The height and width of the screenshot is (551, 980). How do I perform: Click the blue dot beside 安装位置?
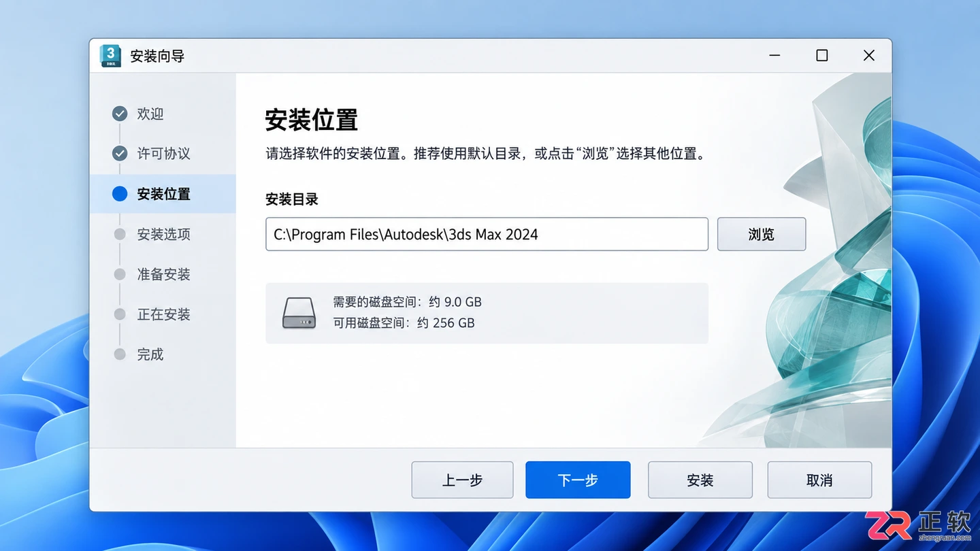coord(120,194)
